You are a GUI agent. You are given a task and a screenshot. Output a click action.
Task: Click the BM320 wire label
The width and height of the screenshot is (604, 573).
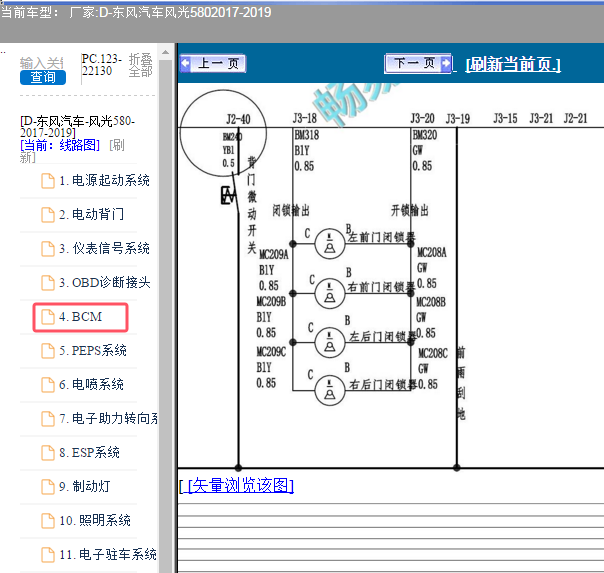(425, 135)
